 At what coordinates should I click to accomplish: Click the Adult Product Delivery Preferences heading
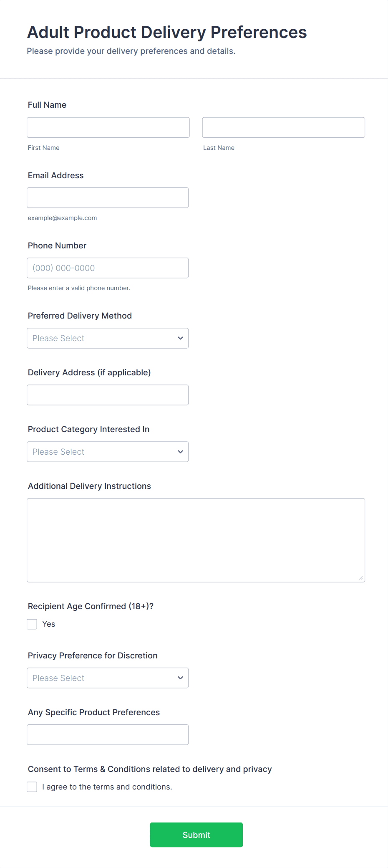[x=167, y=32]
